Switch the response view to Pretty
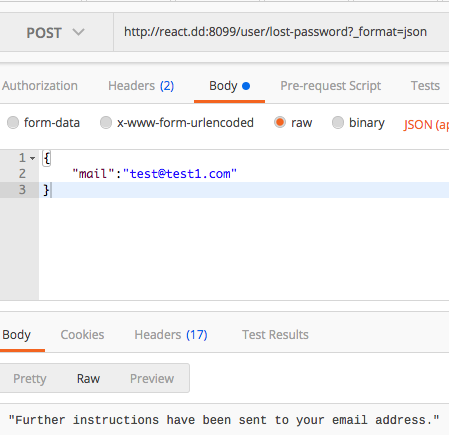This screenshot has width=449, height=435. 30,379
